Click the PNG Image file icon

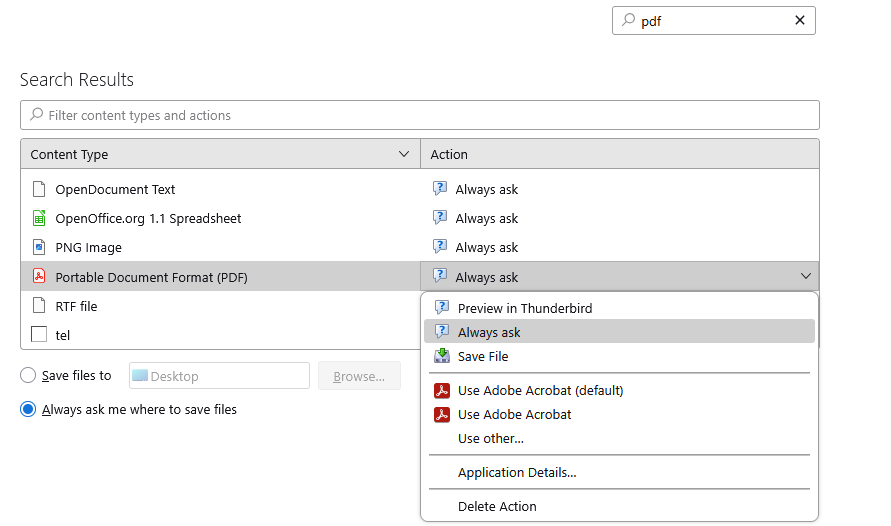coord(39,247)
